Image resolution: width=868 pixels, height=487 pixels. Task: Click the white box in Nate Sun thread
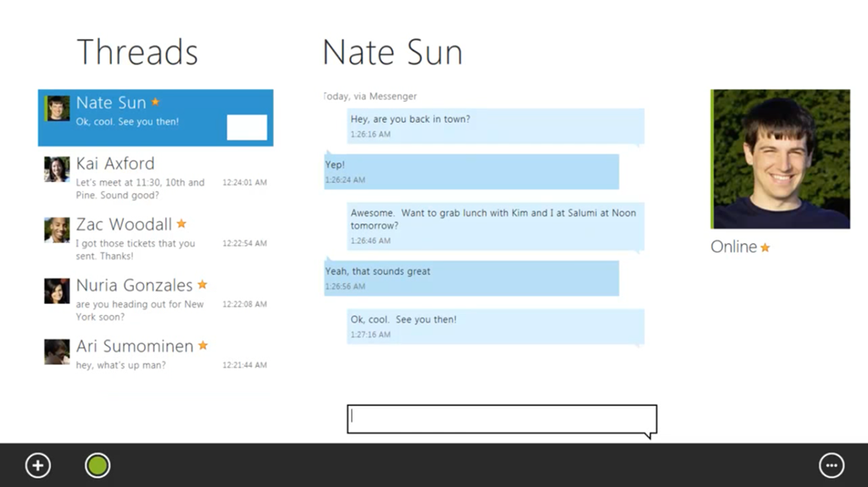pos(247,127)
